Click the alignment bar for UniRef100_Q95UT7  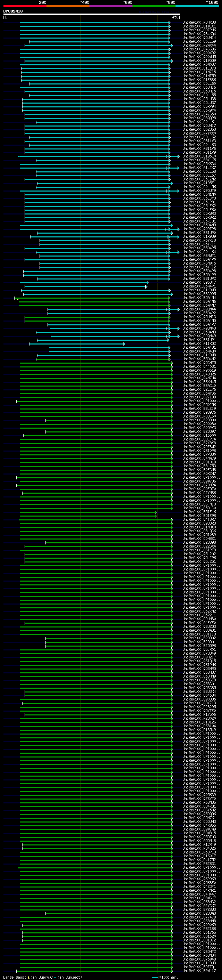[x=84, y=283]
